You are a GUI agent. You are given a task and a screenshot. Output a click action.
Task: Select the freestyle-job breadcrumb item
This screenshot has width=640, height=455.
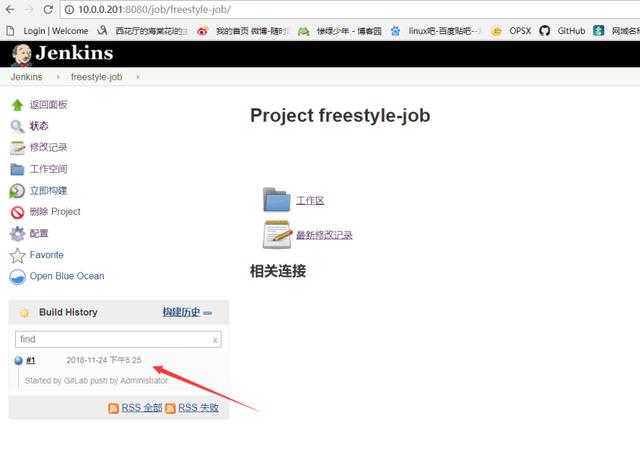coord(96,77)
